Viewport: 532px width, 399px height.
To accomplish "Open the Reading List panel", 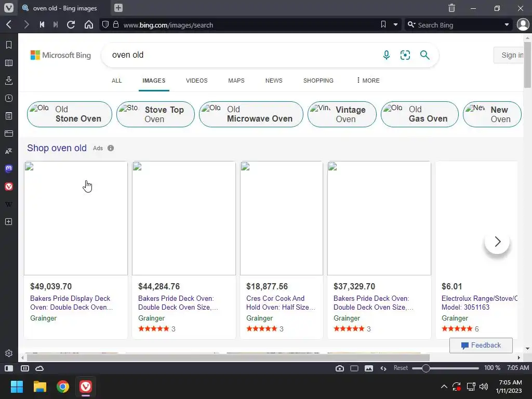I will (9, 63).
